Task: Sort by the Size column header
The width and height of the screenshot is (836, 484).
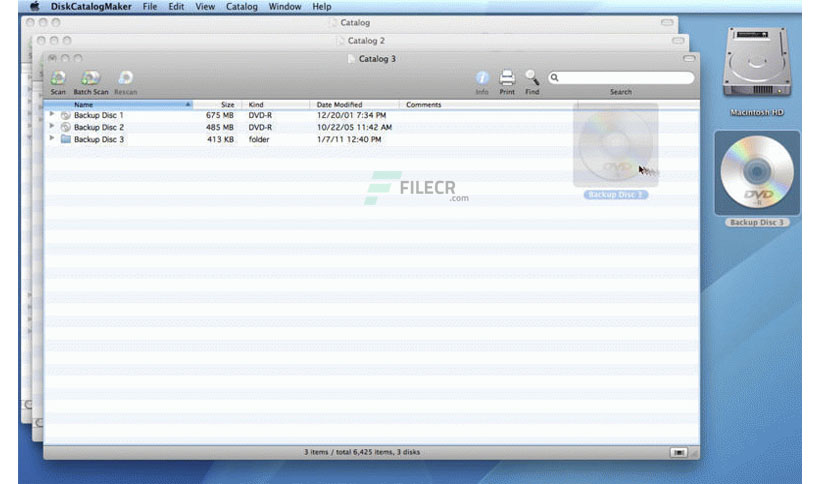Action: coord(218,104)
